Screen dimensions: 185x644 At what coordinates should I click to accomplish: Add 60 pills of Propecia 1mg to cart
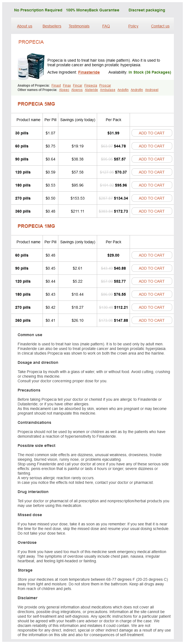(x=152, y=255)
